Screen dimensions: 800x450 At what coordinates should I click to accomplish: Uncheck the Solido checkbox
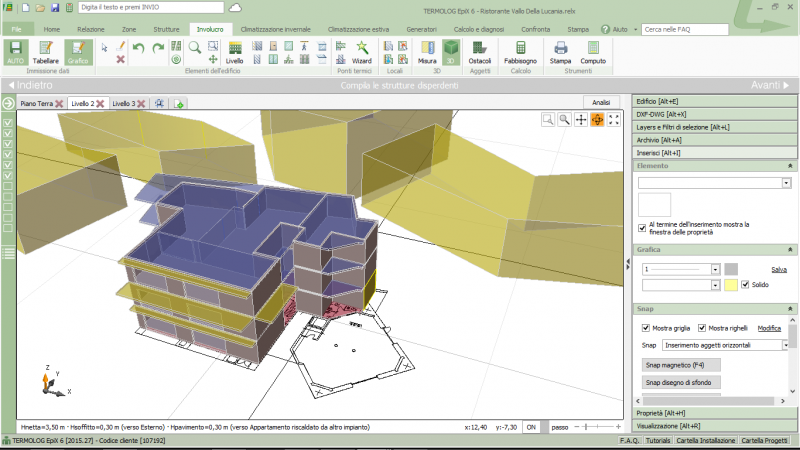745,285
